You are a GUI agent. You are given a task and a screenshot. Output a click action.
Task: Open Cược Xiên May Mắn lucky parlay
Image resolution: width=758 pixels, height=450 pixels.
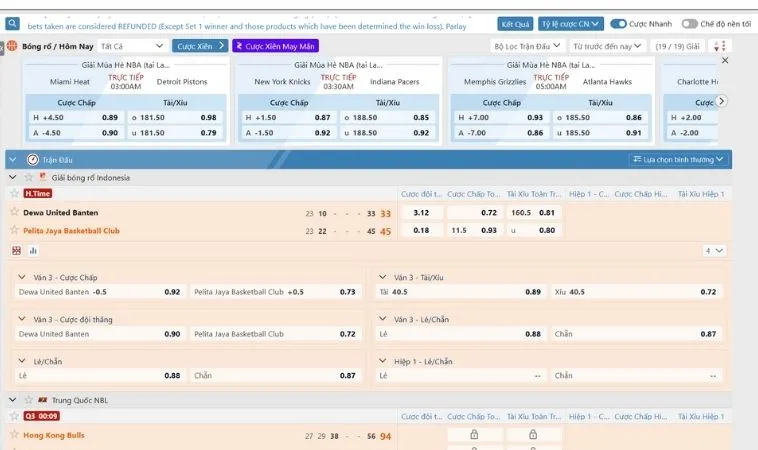276,46
